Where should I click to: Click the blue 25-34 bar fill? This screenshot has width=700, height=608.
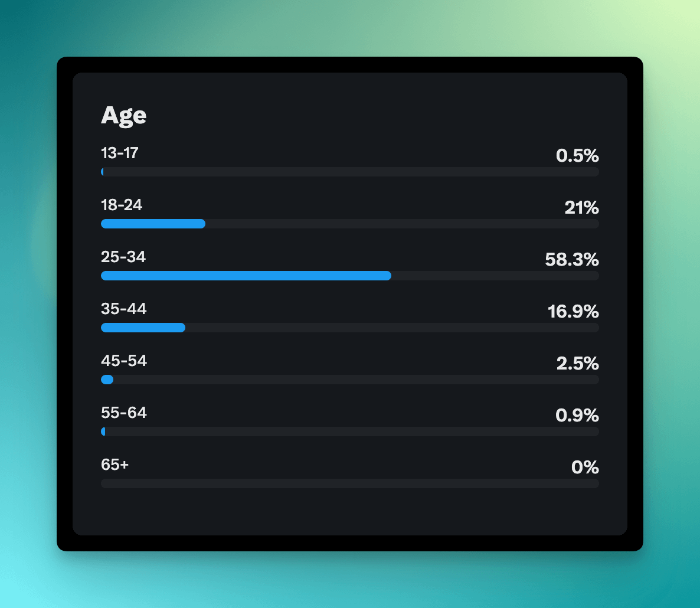pyautogui.click(x=246, y=276)
